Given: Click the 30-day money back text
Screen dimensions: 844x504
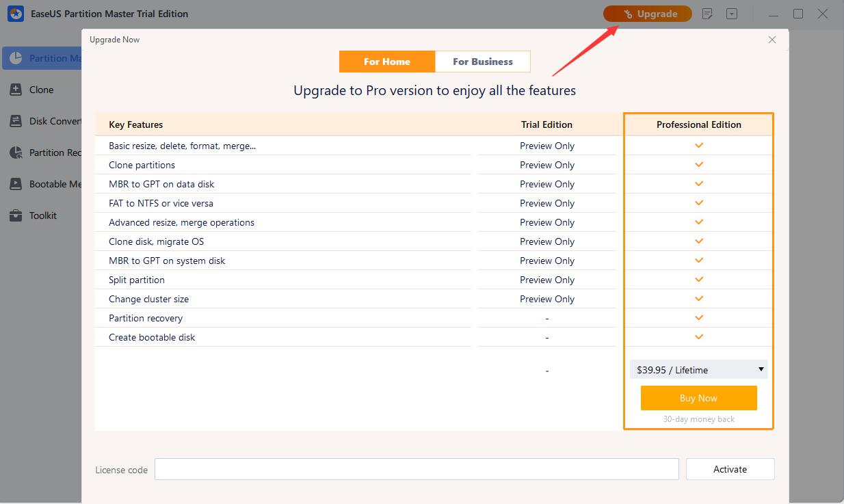Looking at the screenshot, I should click(x=698, y=419).
